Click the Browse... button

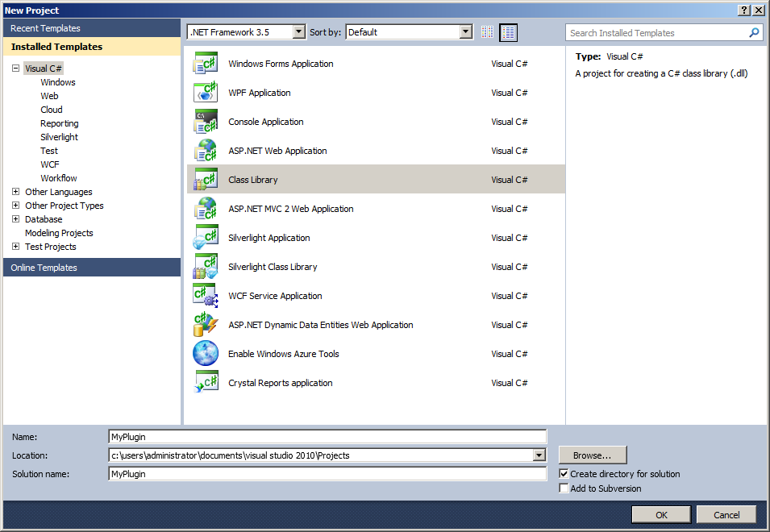point(593,455)
